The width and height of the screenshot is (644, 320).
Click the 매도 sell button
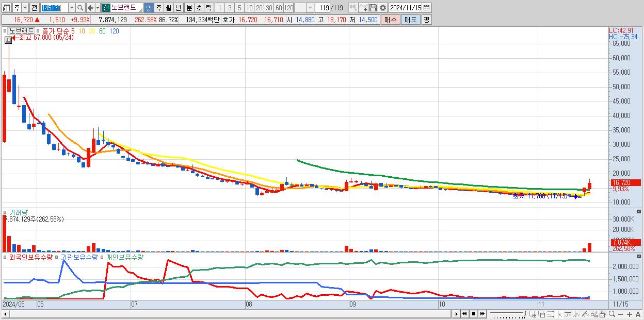(x=410, y=20)
